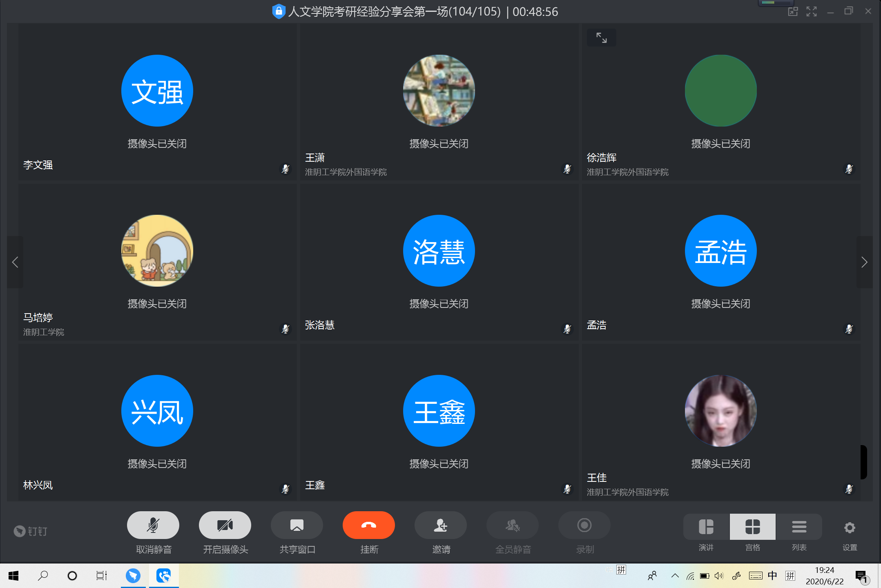Click 王佳's profile photo avatar
The height and width of the screenshot is (588, 881).
(720, 410)
